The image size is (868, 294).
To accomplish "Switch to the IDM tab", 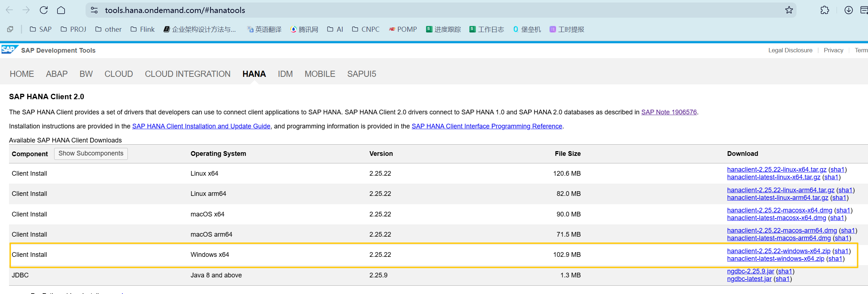I will (285, 74).
